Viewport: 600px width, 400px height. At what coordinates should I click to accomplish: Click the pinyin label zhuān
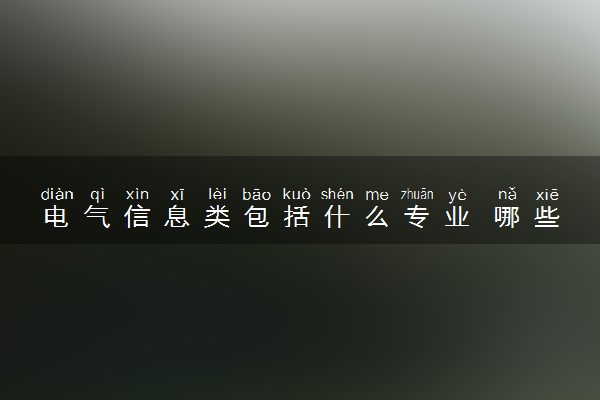coord(417,194)
